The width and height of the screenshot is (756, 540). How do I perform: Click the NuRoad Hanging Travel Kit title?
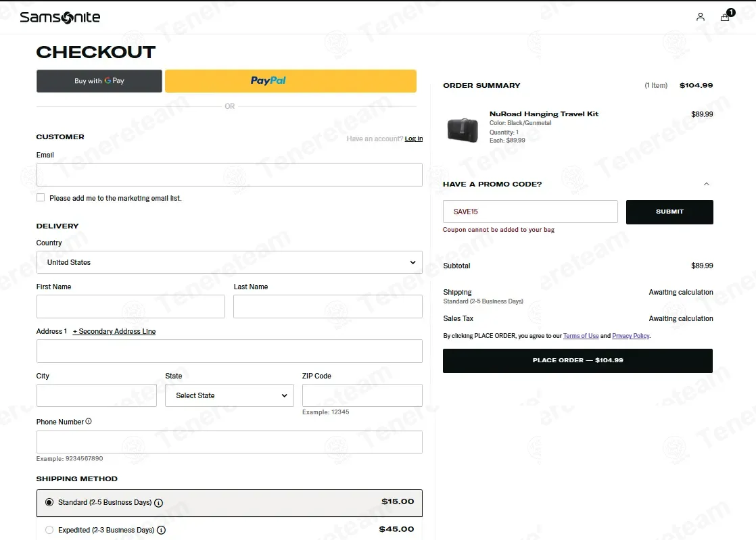[544, 114]
